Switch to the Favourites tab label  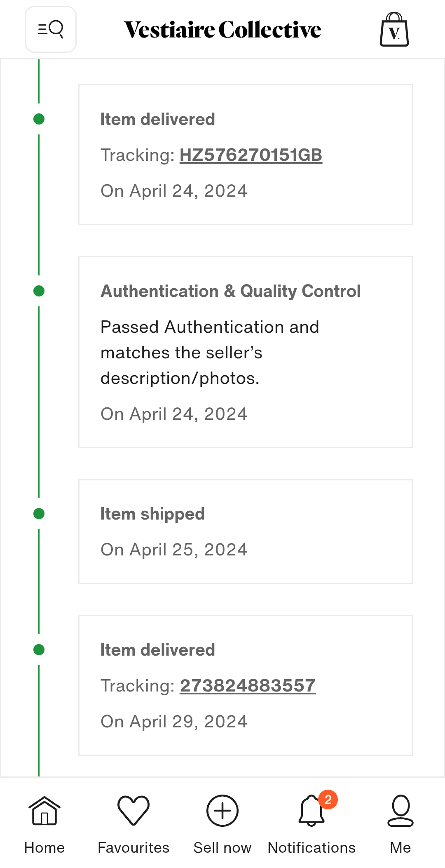pos(133,848)
